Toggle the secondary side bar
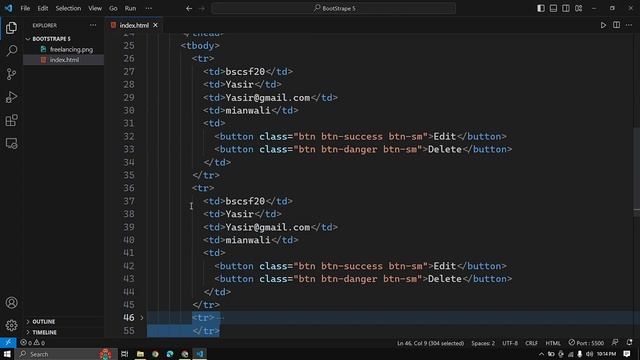 coord(566,8)
